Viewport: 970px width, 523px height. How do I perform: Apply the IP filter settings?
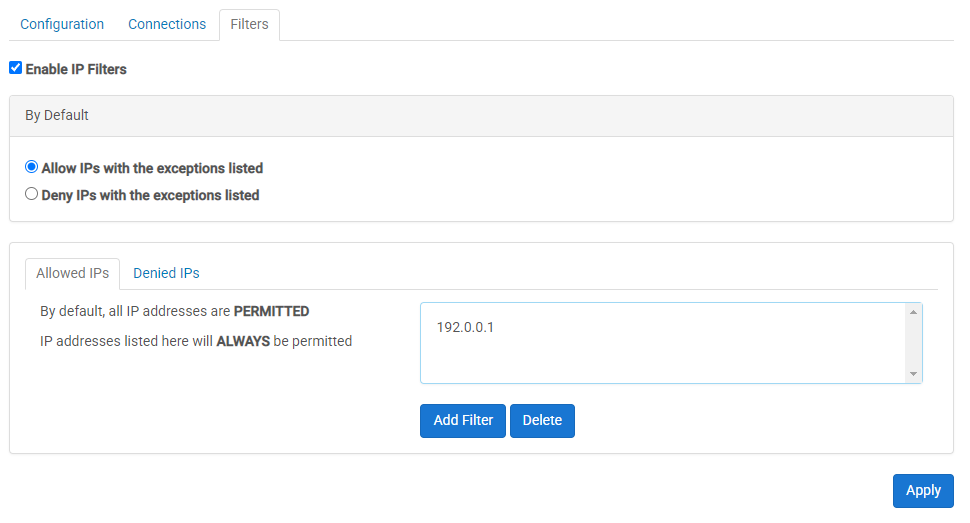(x=923, y=491)
